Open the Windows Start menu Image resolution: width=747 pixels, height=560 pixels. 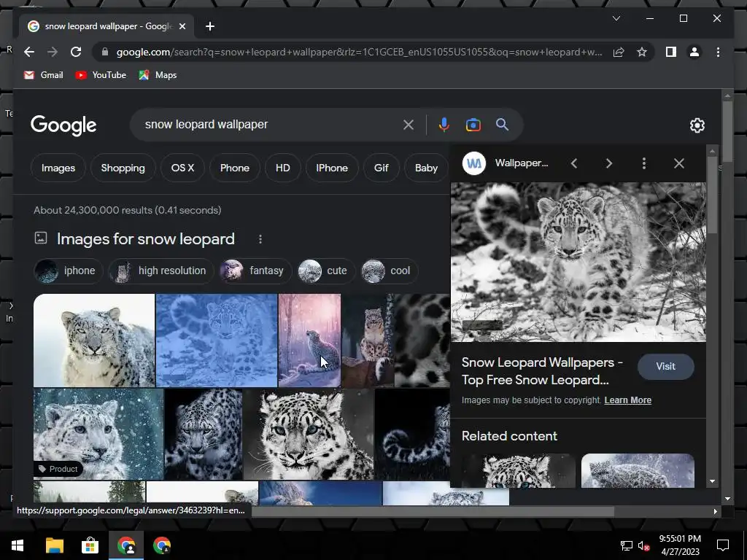18,545
